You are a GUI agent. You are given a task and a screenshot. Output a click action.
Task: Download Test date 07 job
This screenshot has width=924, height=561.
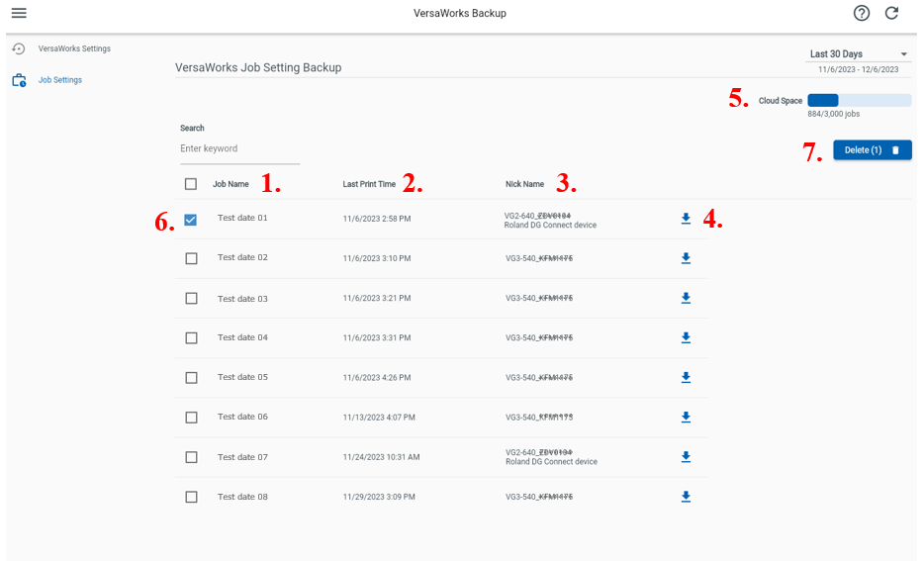pyautogui.click(x=686, y=457)
